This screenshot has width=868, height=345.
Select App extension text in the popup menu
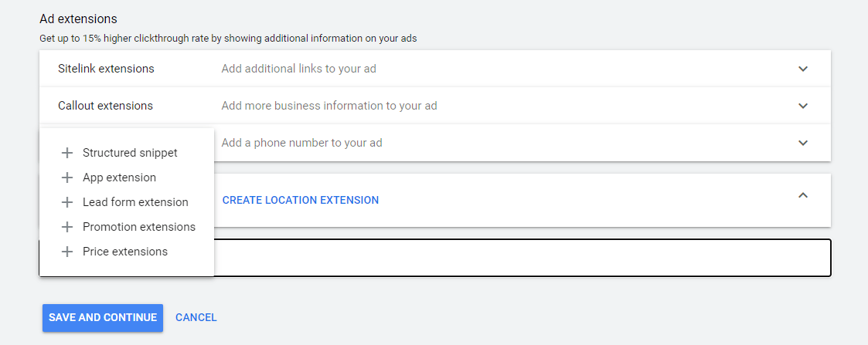click(120, 178)
